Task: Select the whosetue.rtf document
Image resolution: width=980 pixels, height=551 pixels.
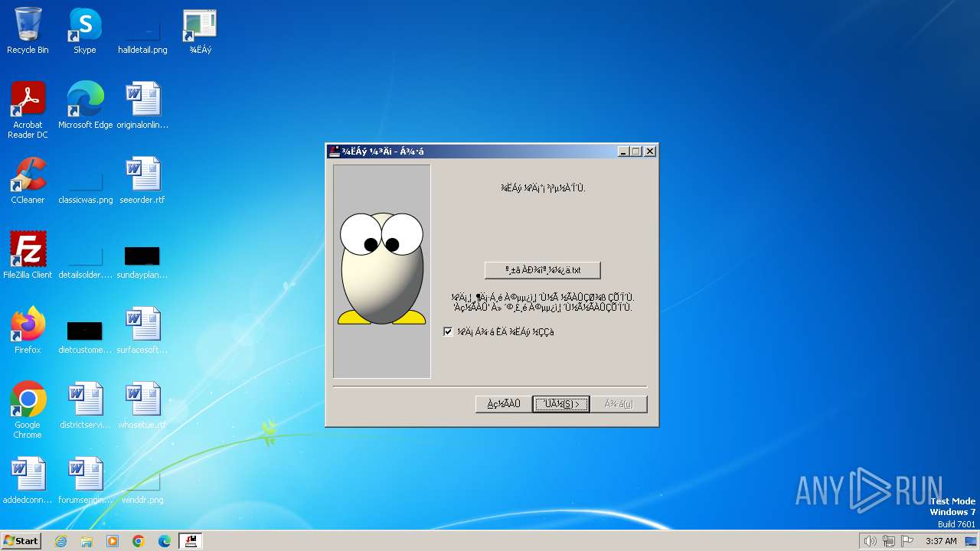Action: 142,406
